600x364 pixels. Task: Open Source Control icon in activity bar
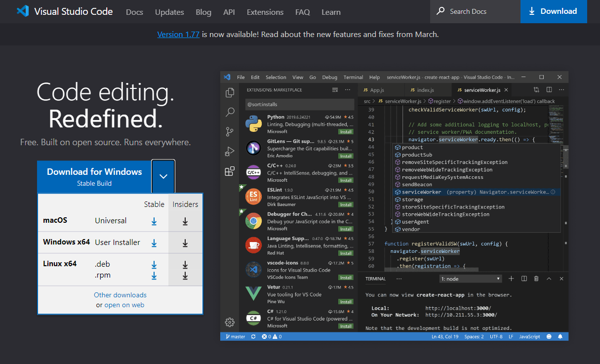pyautogui.click(x=230, y=132)
